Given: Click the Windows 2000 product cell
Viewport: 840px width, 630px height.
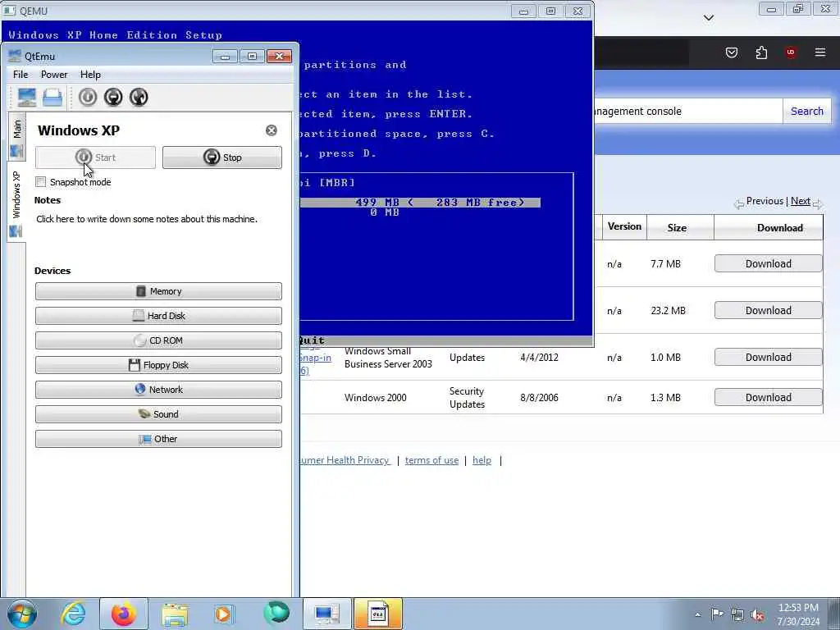Looking at the screenshot, I should [376, 398].
